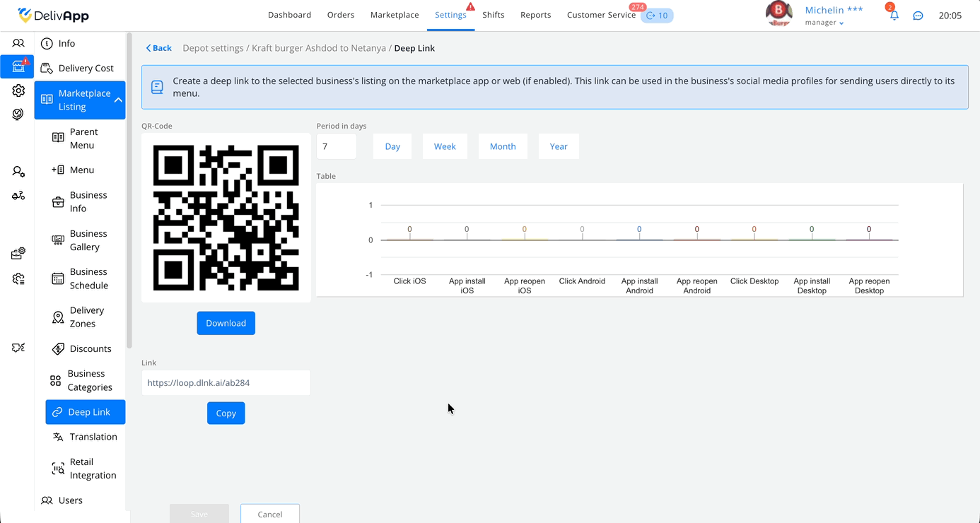Image resolution: width=980 pixels, height=523 pixels.
Task: Select the Settings tab
Action: (x=450, y=15)
